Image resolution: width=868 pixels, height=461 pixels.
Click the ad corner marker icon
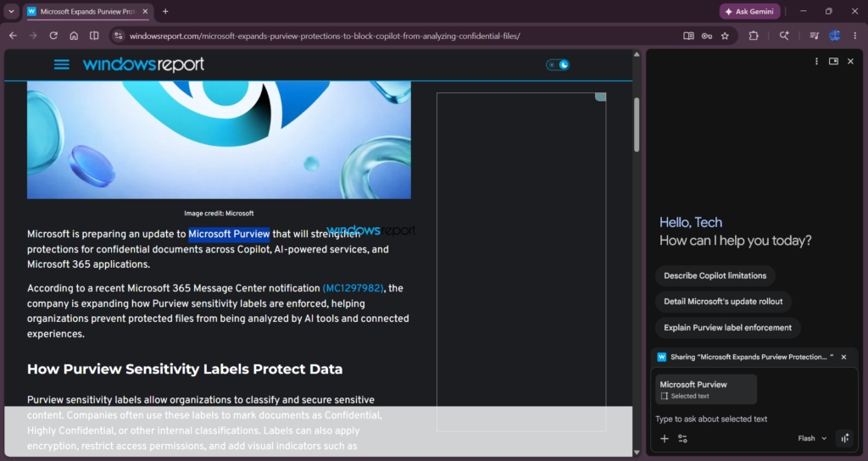600,97
